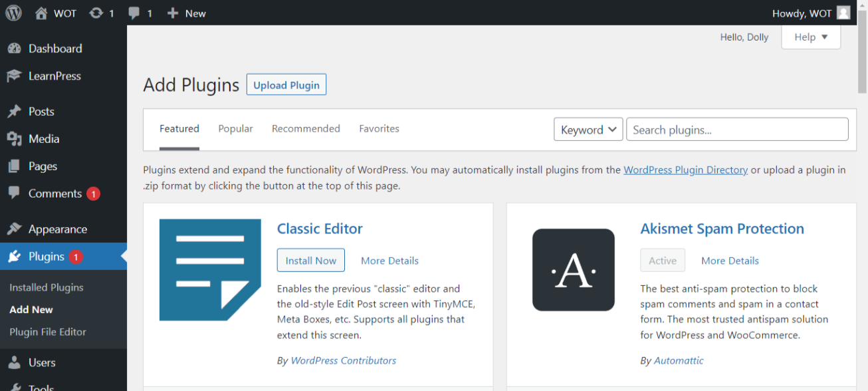Image resolution: width=868 pixels, height=391 pixels.
Task: Click the plus New icon
Action: (173, 13)
